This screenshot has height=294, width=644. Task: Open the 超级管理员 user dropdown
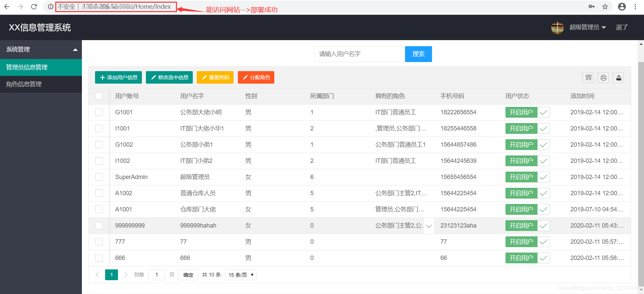[x=587, y=27]
